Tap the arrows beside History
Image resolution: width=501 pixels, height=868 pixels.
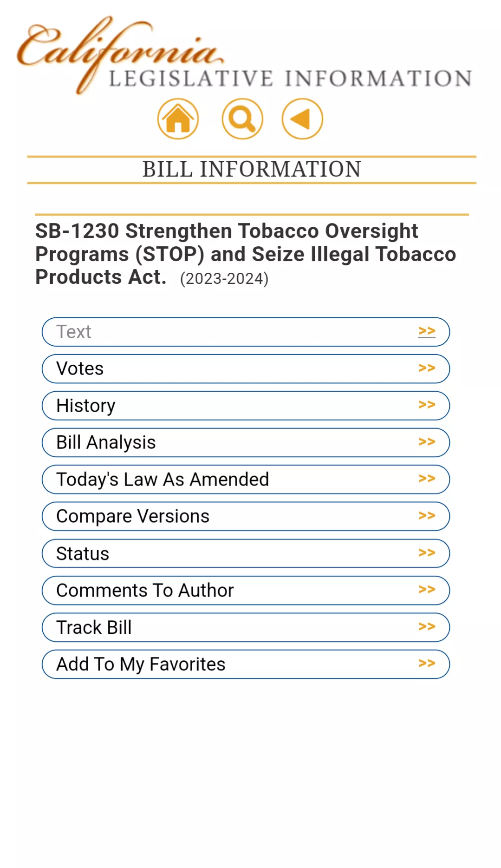[426, 405]
